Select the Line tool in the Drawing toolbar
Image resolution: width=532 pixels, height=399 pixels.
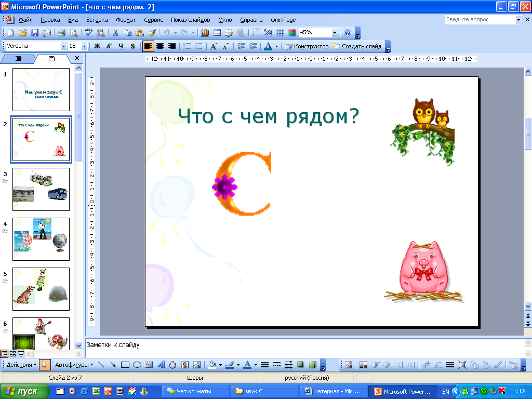(101, 365)
